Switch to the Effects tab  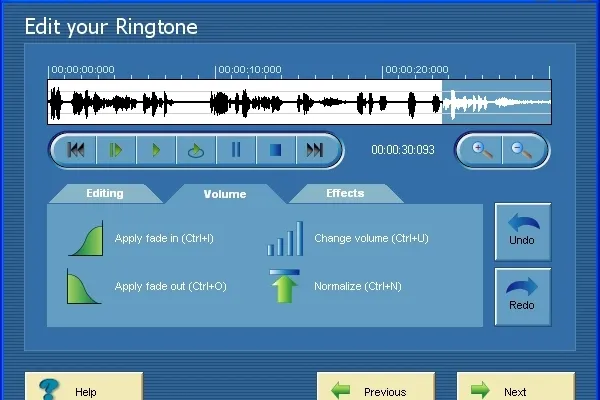click(x=345, y=193)
